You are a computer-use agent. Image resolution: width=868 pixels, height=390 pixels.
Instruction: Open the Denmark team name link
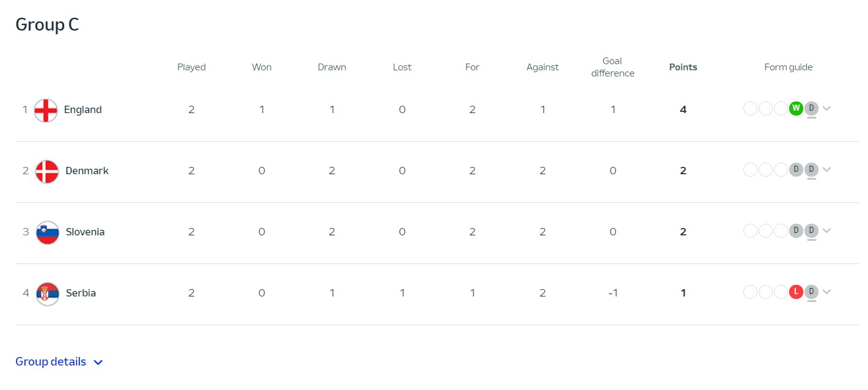pos(87,171)
